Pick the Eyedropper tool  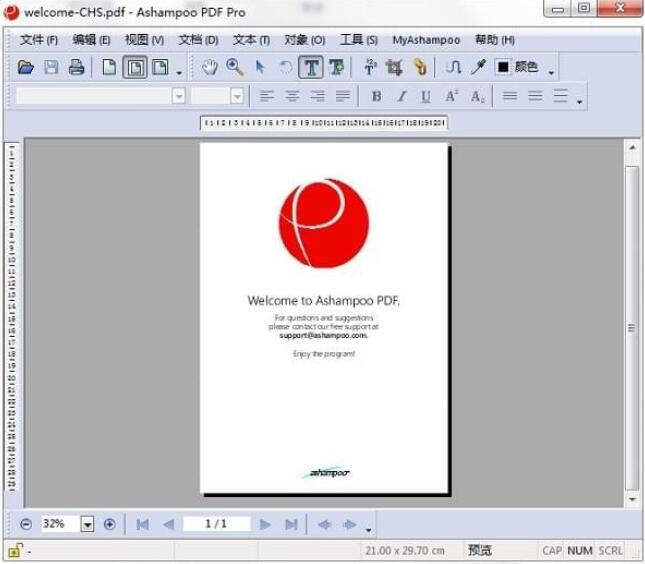478,68
